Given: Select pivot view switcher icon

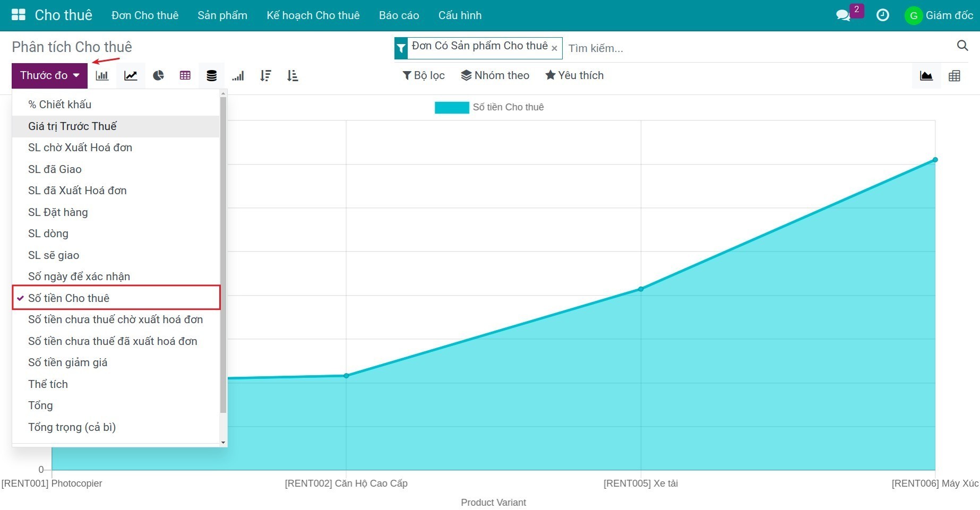Looking at the screenshot, I should point(955,75).
